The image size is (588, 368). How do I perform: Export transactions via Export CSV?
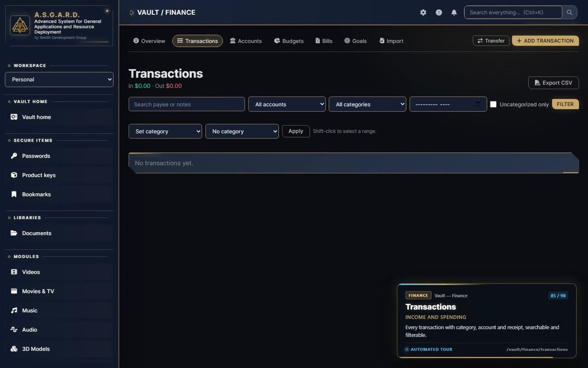[554, 83]
